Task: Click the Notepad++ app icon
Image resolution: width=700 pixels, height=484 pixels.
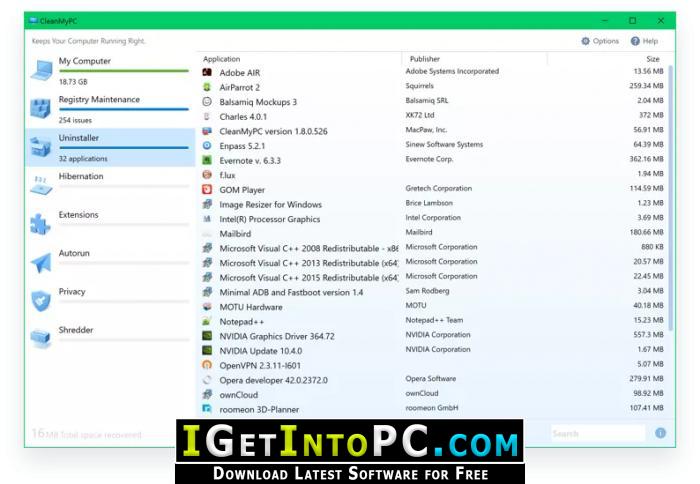Action: [207, 321]
